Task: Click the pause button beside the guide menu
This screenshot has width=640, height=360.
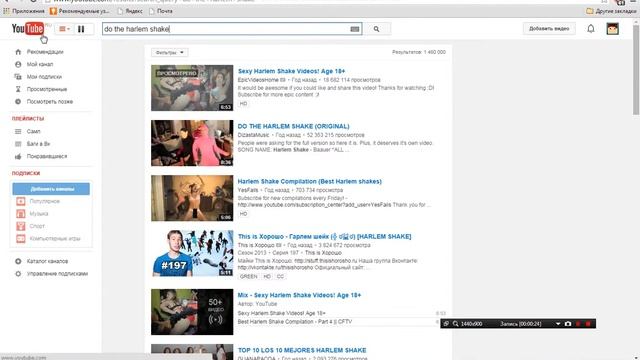Action: (81, 29)
